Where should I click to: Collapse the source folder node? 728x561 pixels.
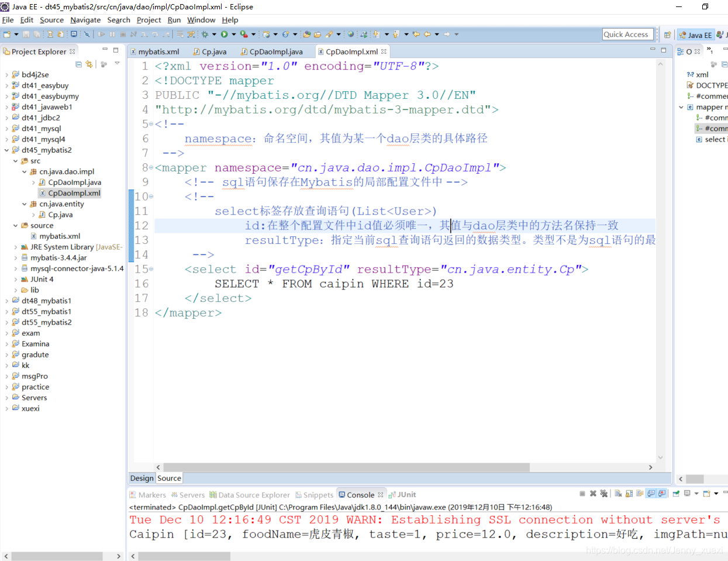(x=16, y=226)
